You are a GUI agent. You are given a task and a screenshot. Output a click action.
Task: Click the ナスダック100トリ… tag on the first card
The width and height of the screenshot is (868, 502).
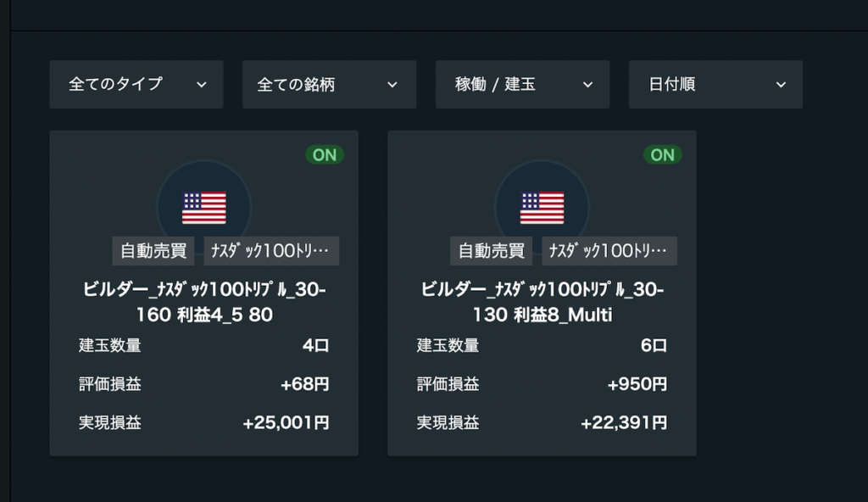271,251
